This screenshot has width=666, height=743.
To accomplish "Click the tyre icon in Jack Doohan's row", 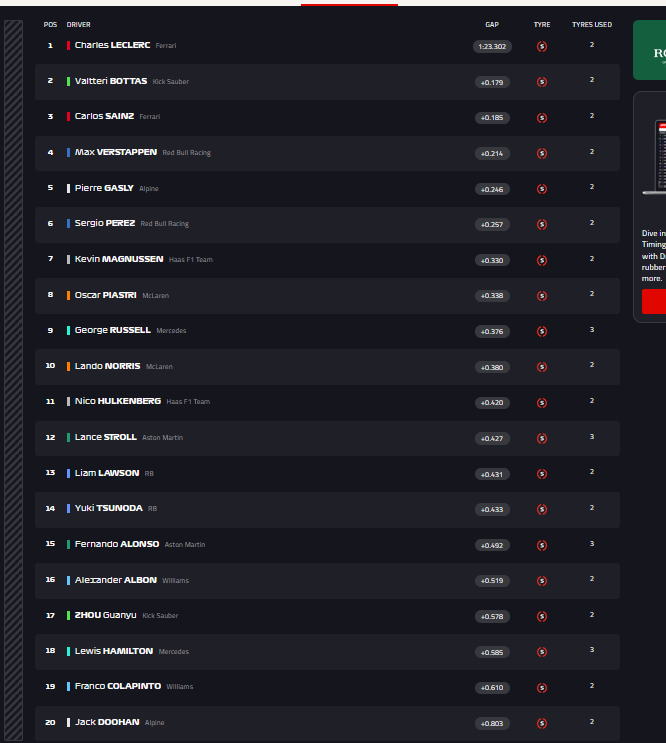I will (x=542, y=723).
